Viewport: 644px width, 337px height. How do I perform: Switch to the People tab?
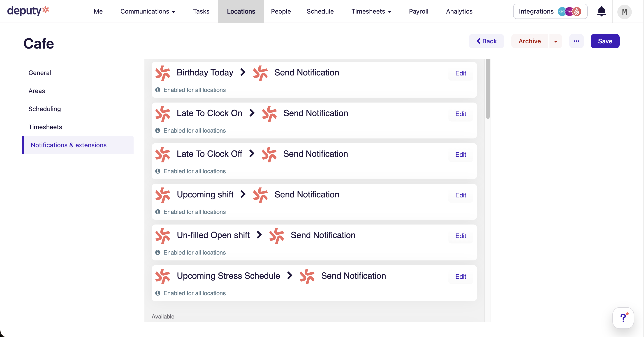click(280, 11)
